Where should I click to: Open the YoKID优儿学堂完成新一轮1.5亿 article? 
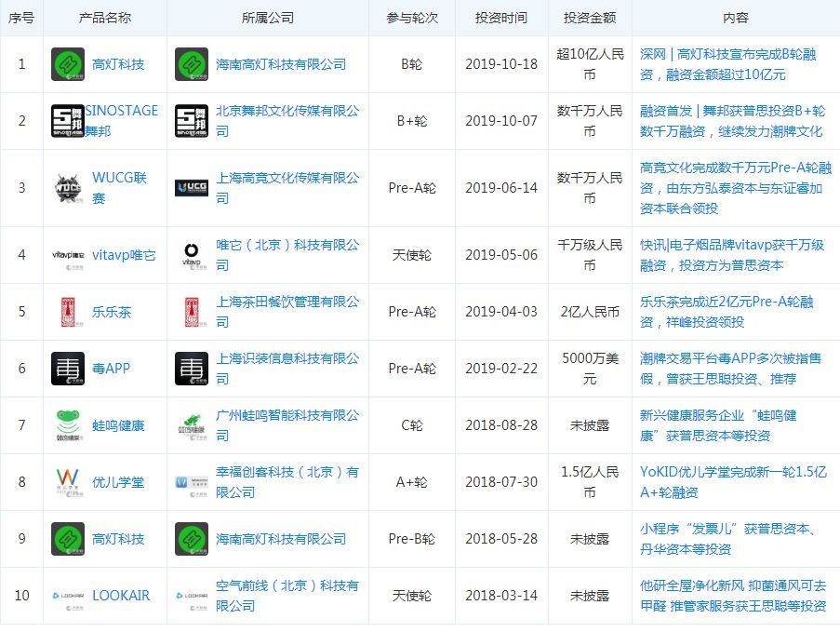733,482
